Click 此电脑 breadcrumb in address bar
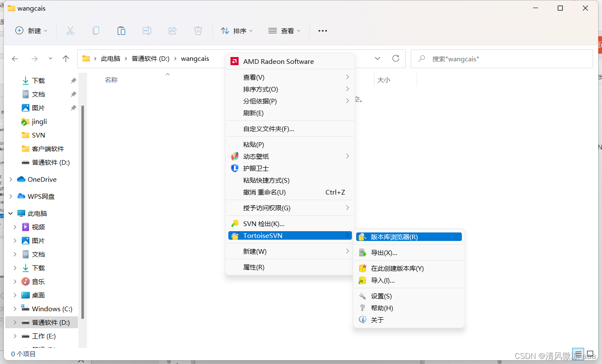Viewport: 602px width, 364px height. [110, 59]
